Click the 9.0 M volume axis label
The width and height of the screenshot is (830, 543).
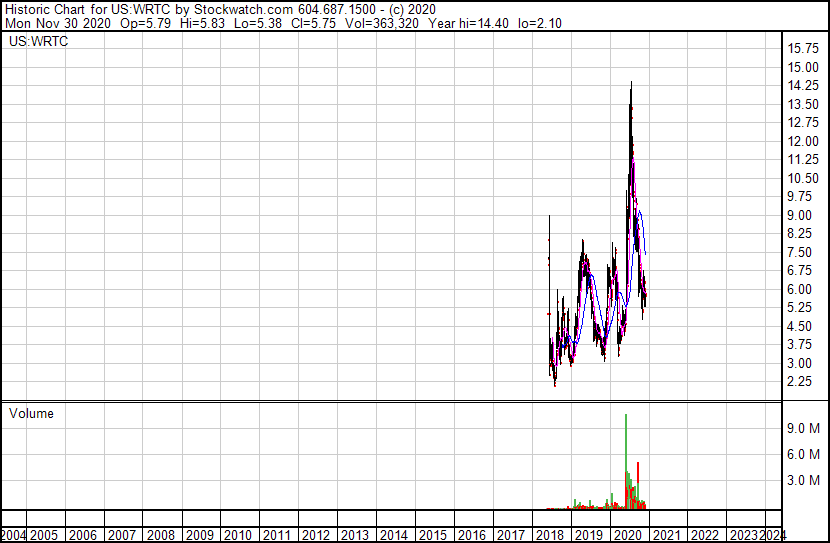804,428
